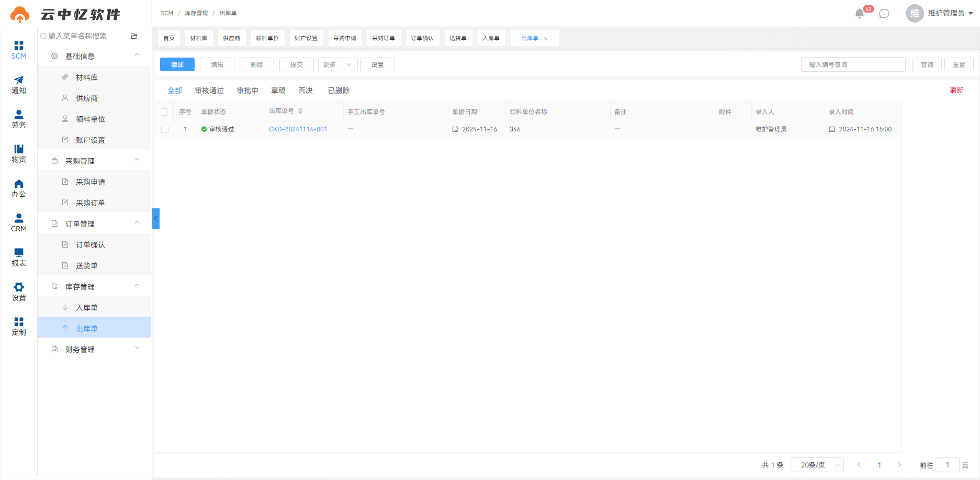Collapse sidebar with the blue arrow handle
This screenshot has width=980, height=480.
(156, 219)
